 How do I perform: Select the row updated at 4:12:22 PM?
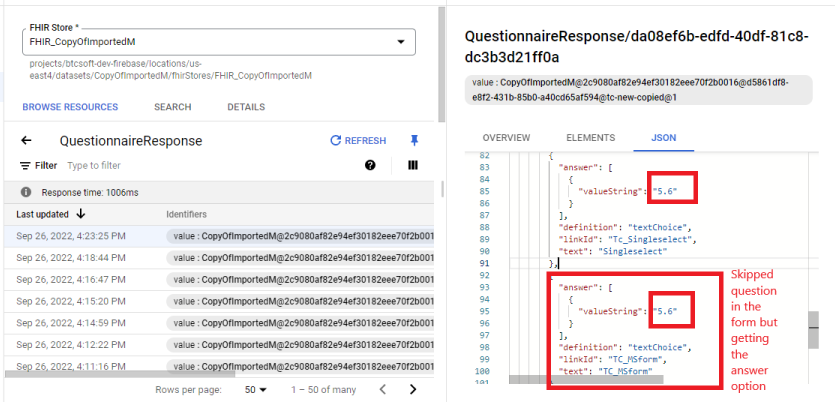click(219, 345)
